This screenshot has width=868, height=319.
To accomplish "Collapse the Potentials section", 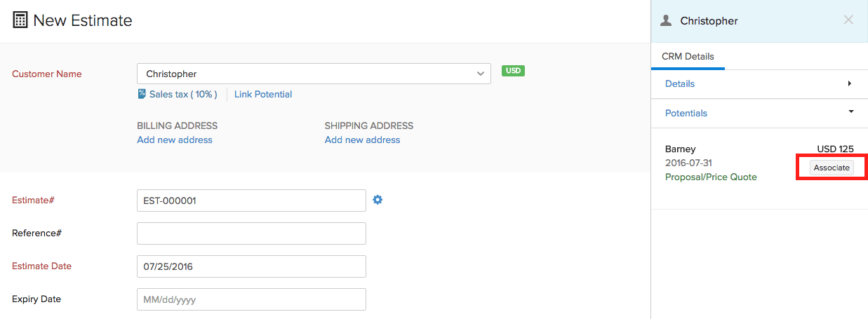I will tap(850, 112).
